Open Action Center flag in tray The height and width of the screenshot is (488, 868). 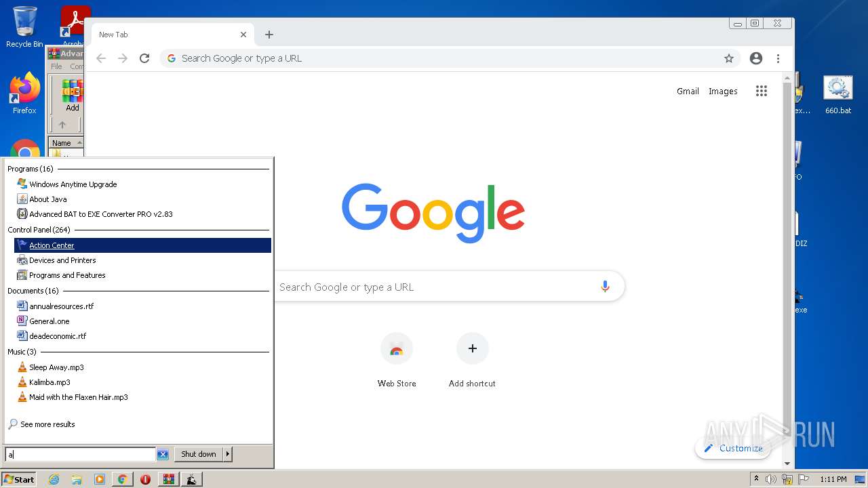tap(804, 479)
